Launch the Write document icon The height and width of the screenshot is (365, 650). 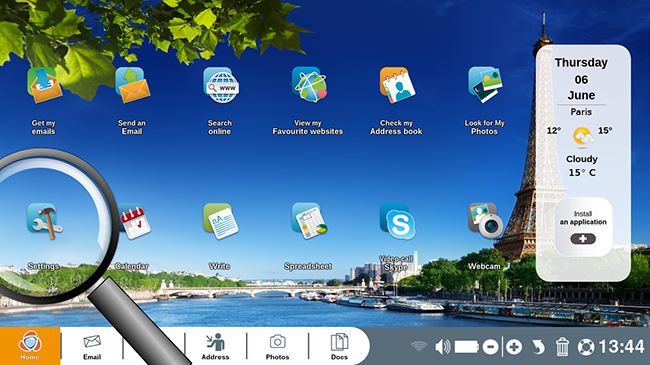[x=221, y=221]
